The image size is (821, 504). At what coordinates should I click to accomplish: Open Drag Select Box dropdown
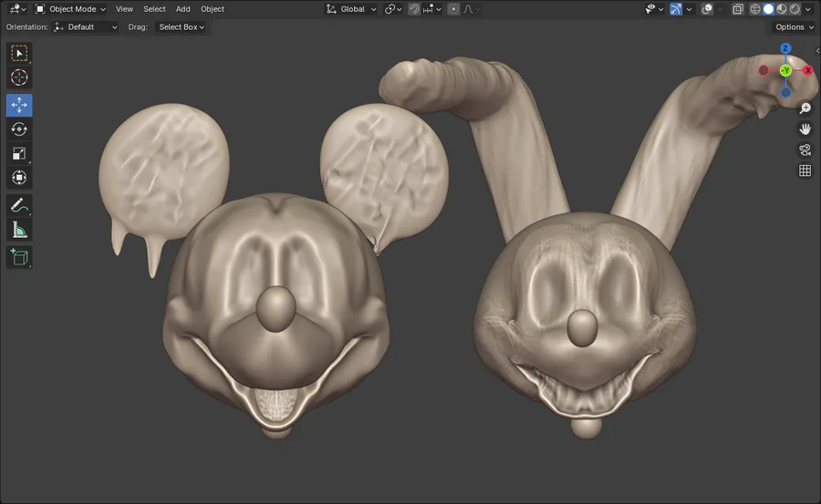coord(182,26)
